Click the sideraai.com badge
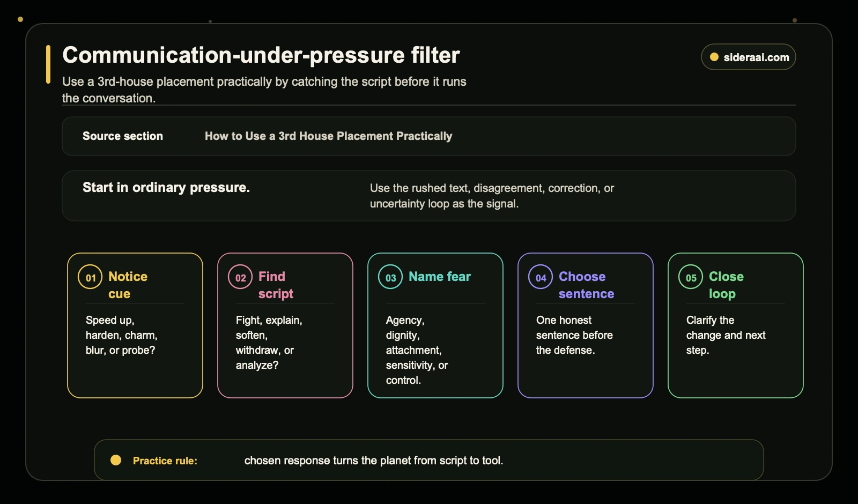The height and width of the screenshot is (504, 858). (x=748, y=57)
